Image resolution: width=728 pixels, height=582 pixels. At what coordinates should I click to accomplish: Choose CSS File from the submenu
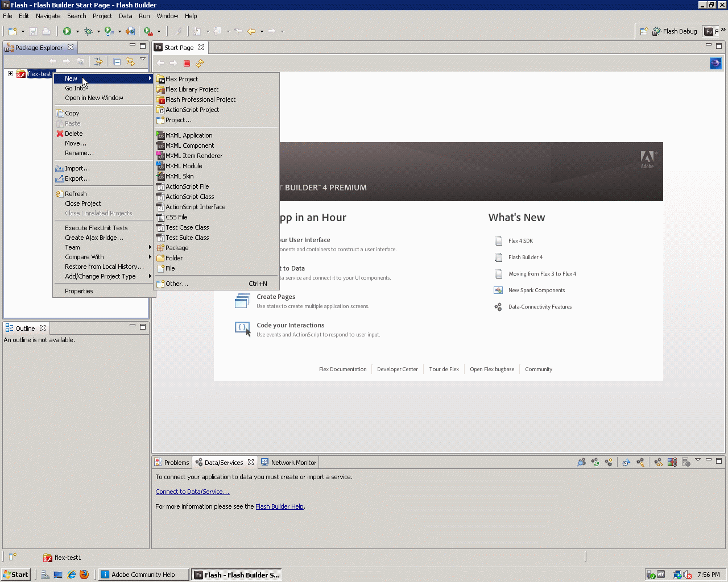pos(217,217)
